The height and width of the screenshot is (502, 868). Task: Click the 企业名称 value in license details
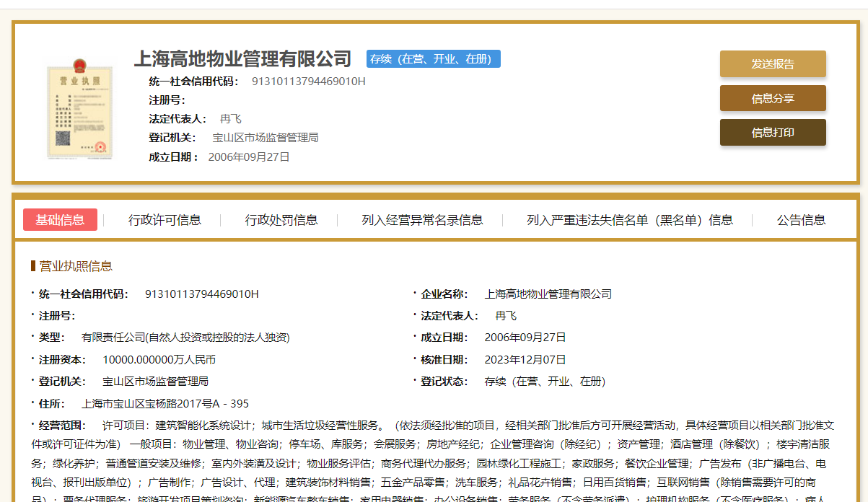(x=548, y=294)
